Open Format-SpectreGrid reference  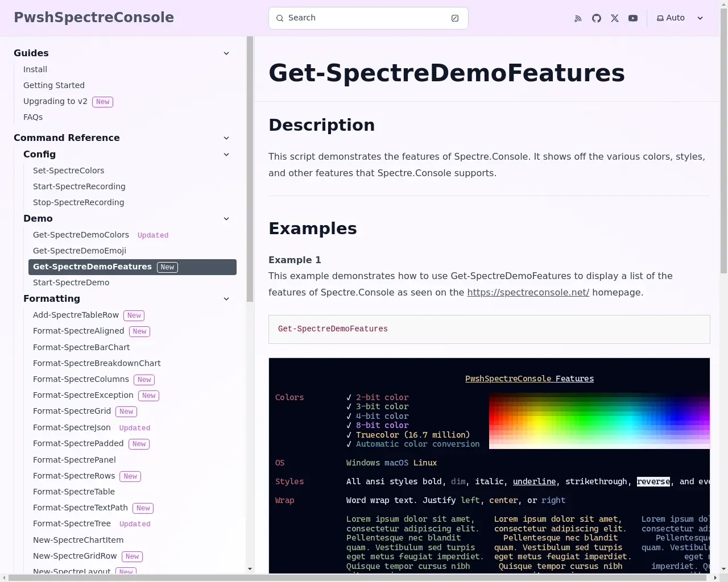point(72,411)
